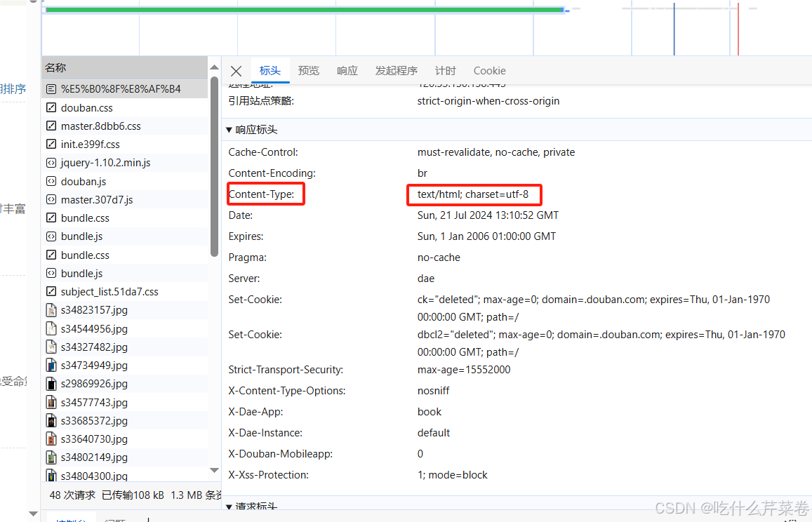
Task: Click the text/html; charset=utf-8 value
Action: [473, 194]
